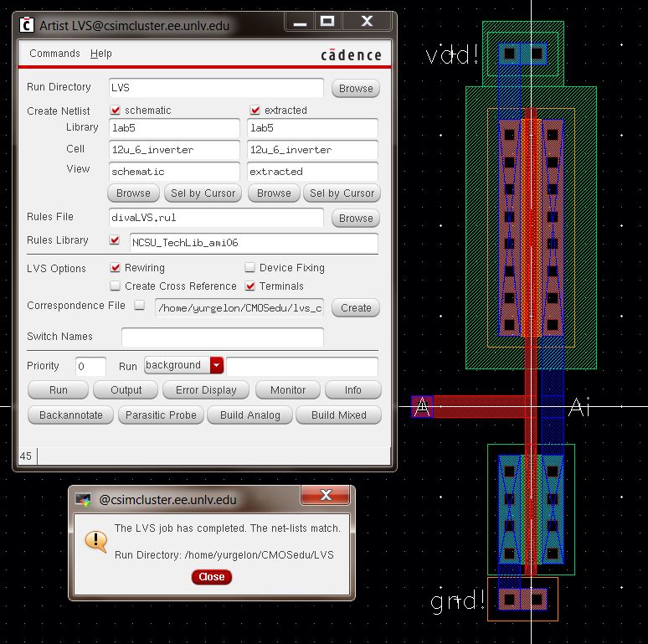Screen dimensions: 648x644
Task: Click the warning icon in message dialog
Action: click(x=96, y=541)
